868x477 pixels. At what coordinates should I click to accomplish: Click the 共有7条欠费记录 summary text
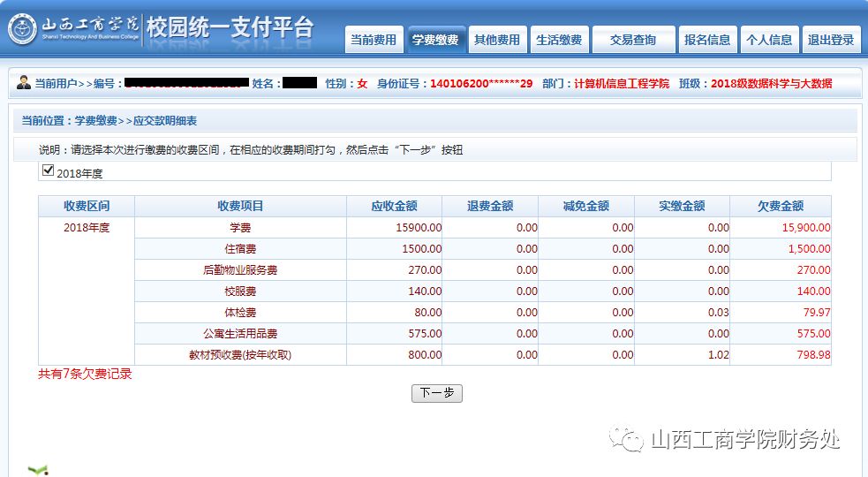point(85,374)
